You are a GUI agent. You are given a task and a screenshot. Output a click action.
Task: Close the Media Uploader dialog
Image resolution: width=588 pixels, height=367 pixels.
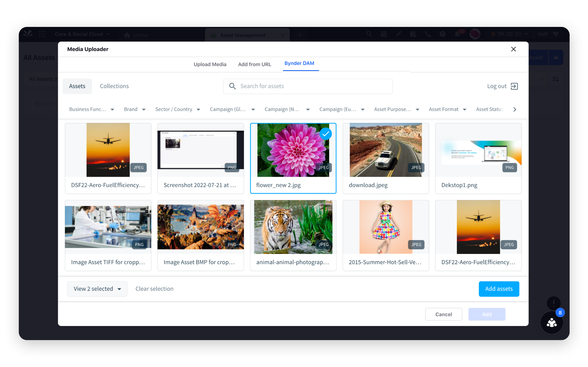click(x=513, y=49)
